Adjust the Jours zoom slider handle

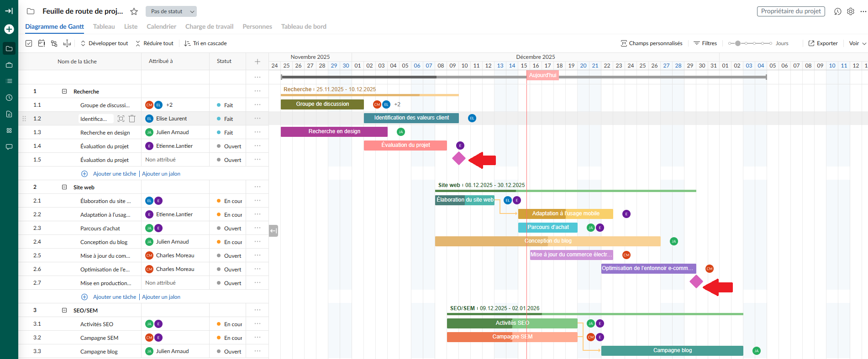pos(737,43)
